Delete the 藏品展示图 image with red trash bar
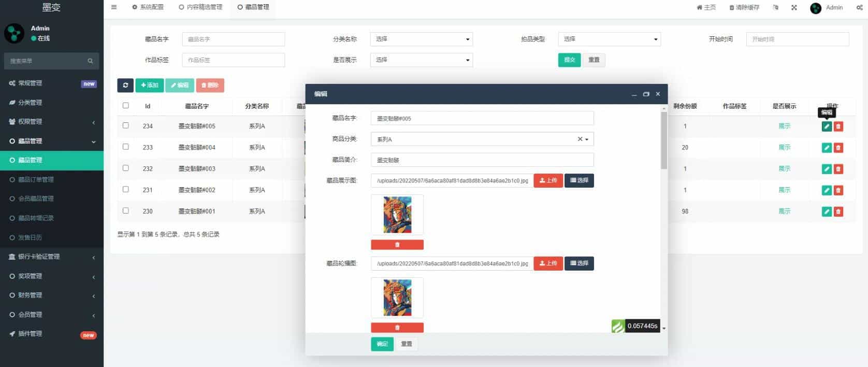 [397, 245]
